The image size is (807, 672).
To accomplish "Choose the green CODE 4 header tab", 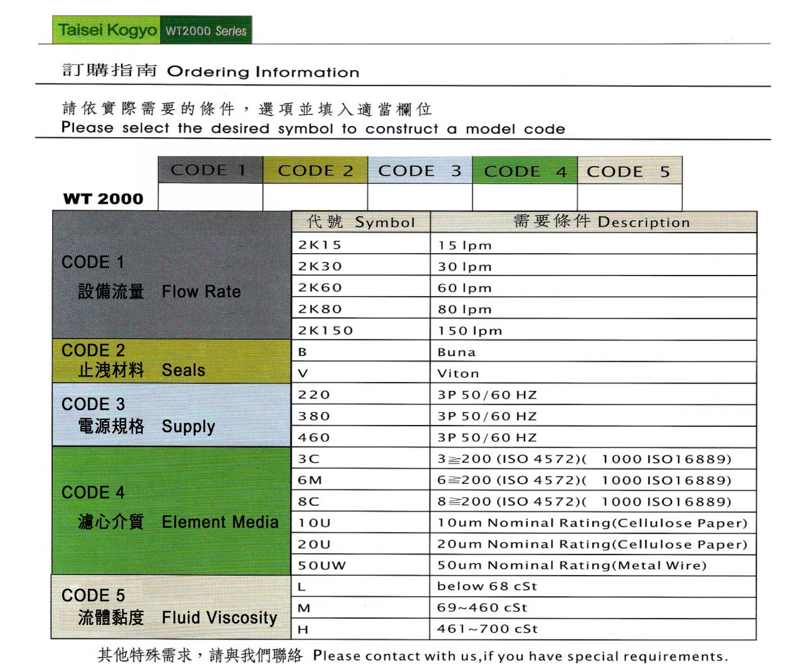I will tap(525, 170).
